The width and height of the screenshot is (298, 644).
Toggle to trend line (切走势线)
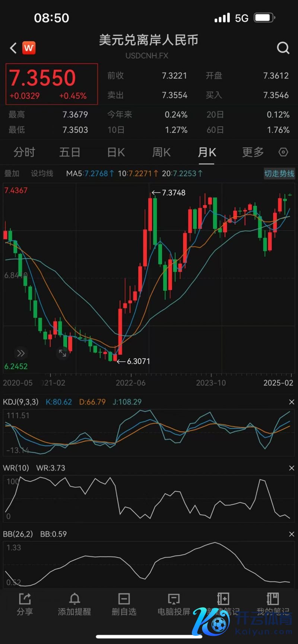click(279, 173)
